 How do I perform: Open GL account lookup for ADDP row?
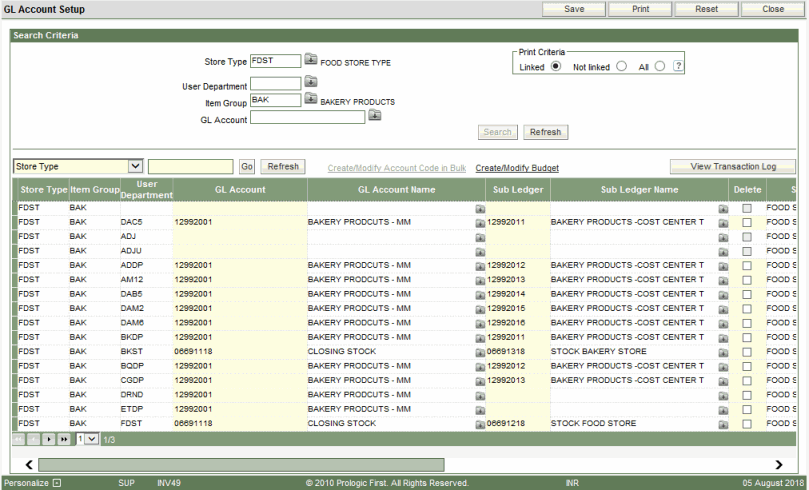pos(480,267)
